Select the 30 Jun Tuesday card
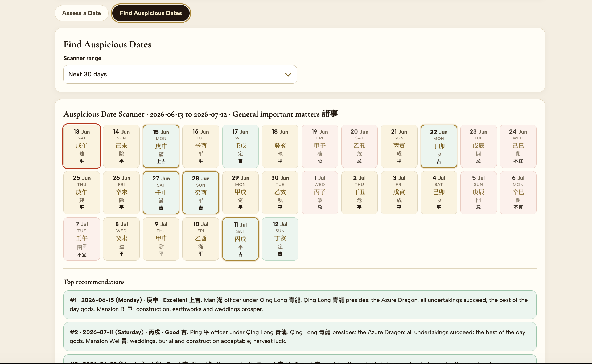This screenshot has width=592, height=364. tap(280, 193)
